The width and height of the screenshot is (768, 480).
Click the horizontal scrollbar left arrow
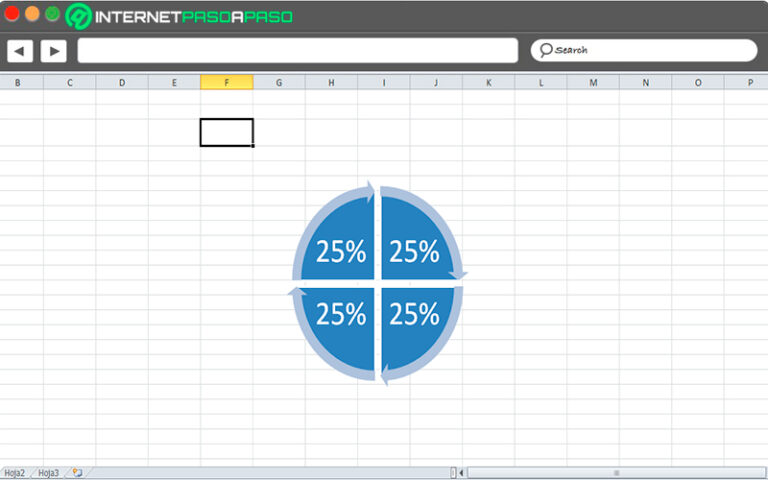[x=461, y=473]
